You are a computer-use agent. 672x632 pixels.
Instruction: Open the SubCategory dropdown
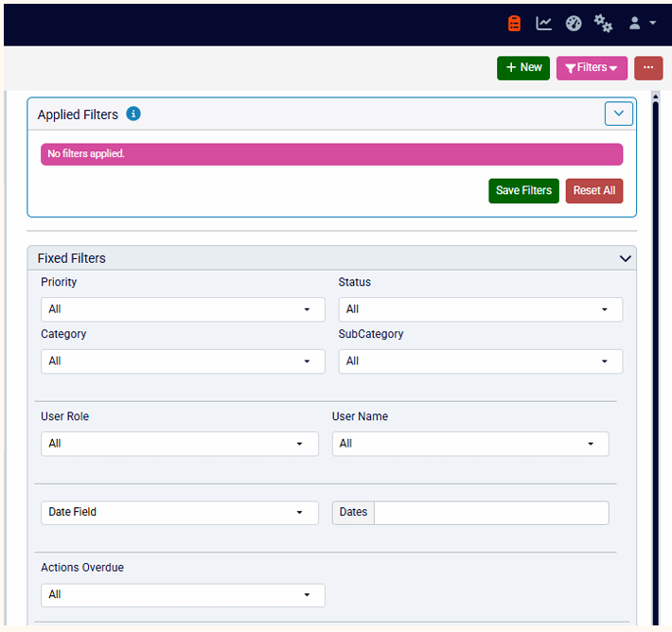[x=481, y=361]
